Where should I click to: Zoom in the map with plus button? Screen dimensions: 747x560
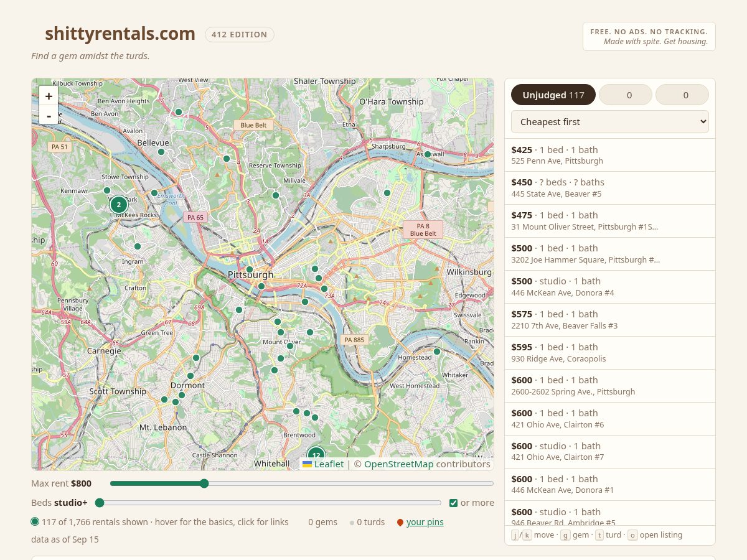[49, 96]
